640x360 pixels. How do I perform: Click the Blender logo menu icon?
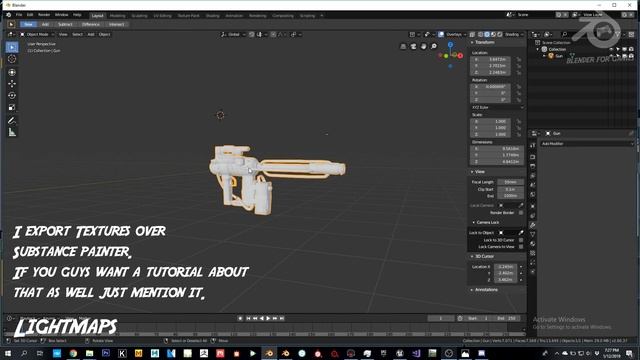(x=9, y=15)
